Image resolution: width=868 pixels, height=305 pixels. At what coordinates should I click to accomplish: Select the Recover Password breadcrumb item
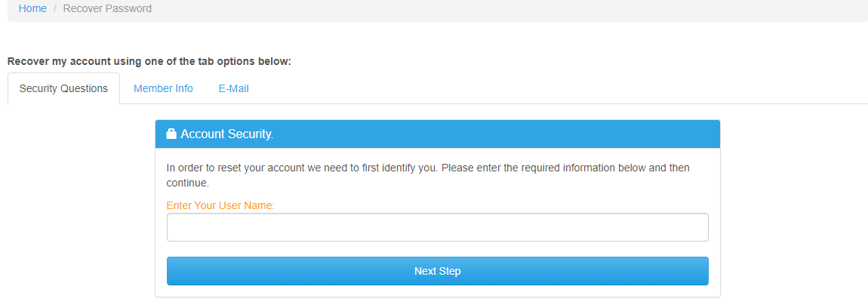click(x=107, y=9)
